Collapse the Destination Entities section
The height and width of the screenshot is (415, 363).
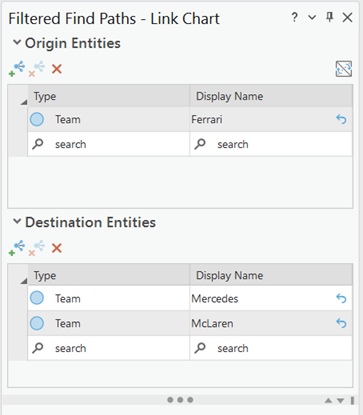tap(17, 221)
